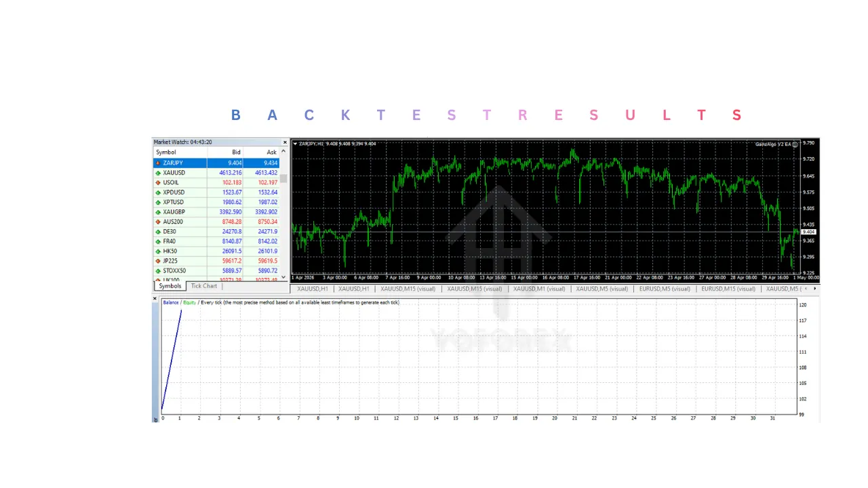The image size is (868, 488).
Task: Click the Equity legend label in tester graph
Action: click(189, 302)
